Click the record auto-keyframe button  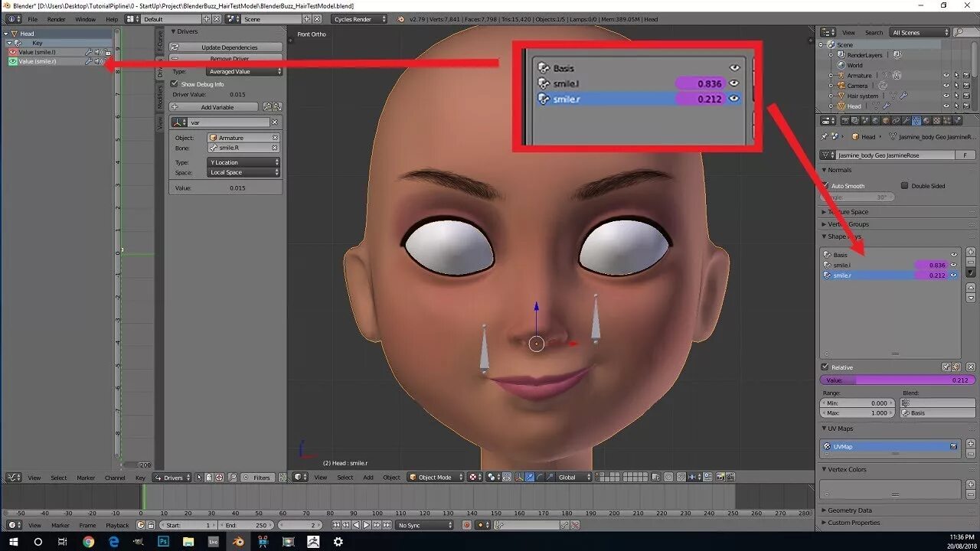coord(466,525)
